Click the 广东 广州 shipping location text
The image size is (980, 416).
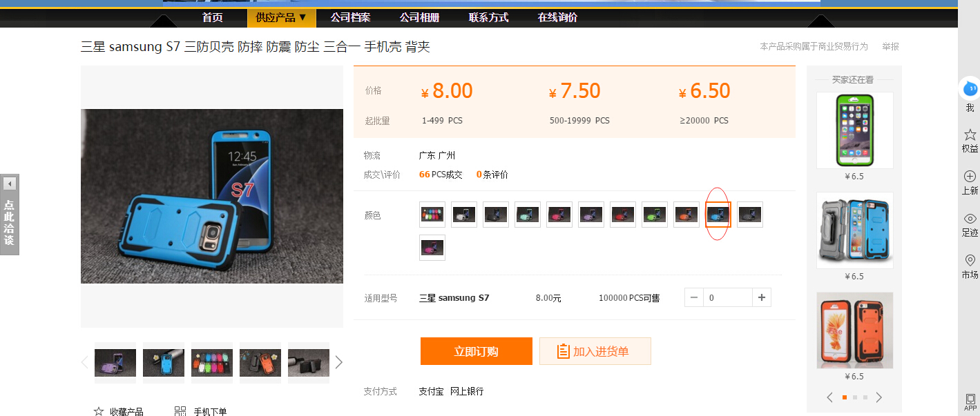click(437, 155)
